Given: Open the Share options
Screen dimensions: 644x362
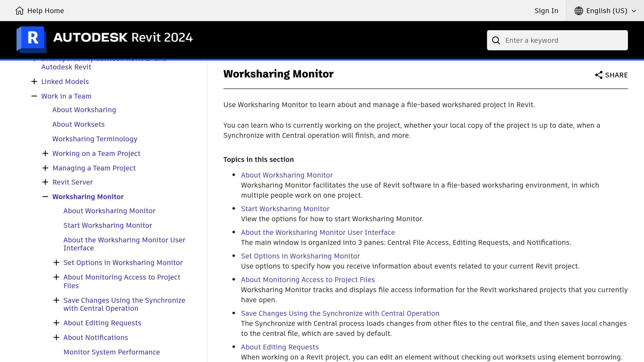Looking at the screenshot, I should (610, 75).
